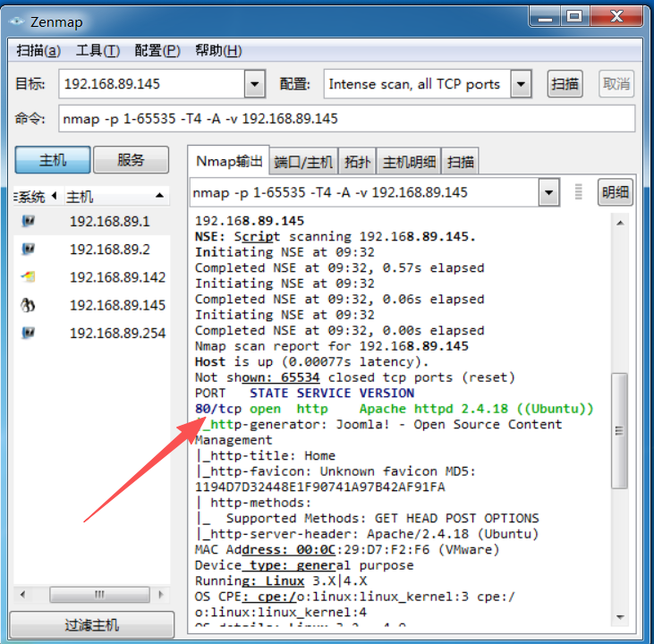Switch to the Nmap输出 tab
This screenshot has width=654, height=644.
[229, 161]
